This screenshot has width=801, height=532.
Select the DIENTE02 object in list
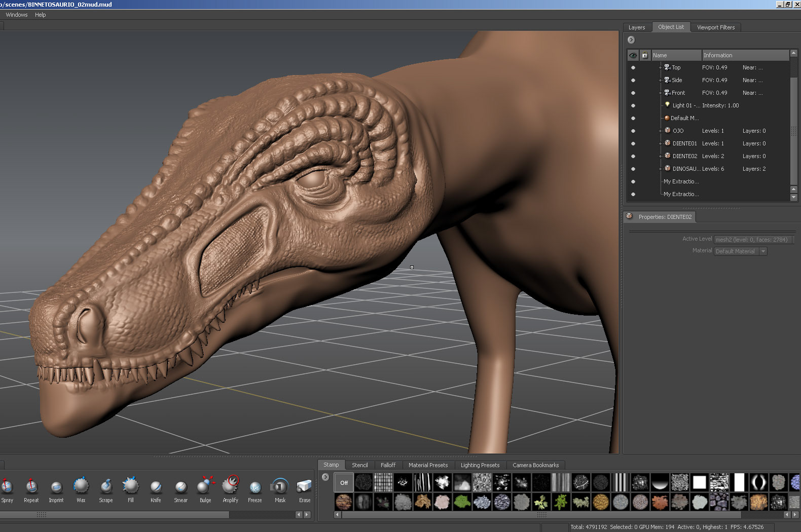(684, 156)
